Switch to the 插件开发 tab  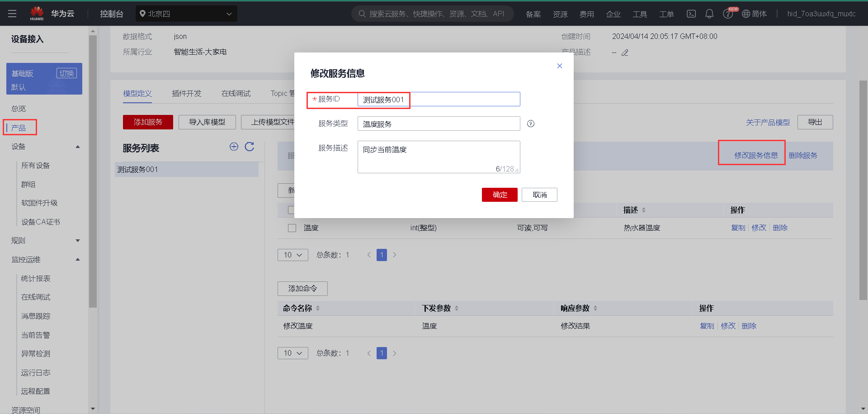click(x=187, y=93)
